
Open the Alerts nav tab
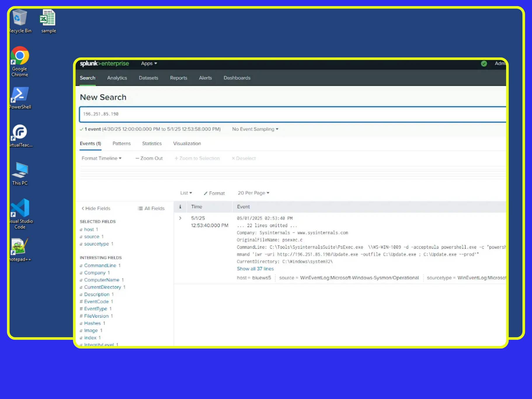(206, 78)
